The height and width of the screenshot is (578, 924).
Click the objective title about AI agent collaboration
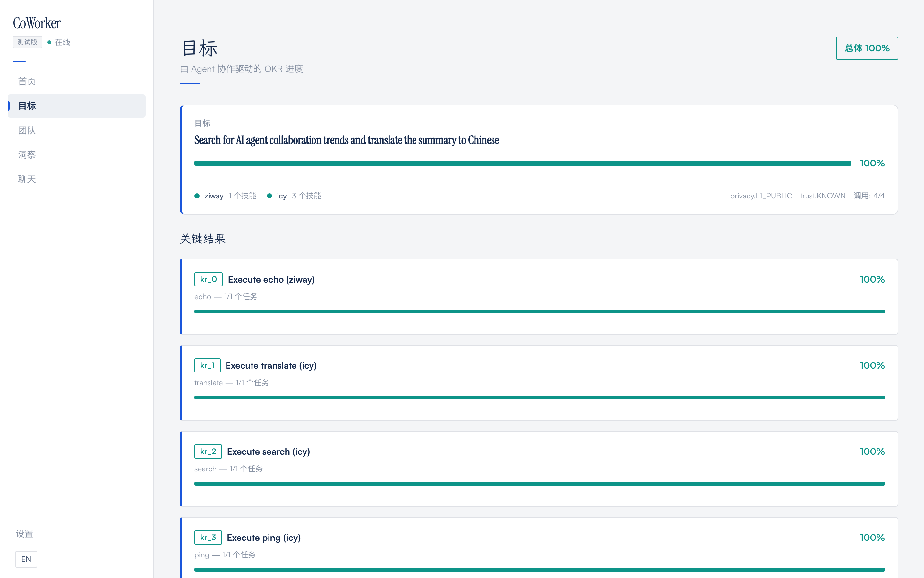[x=346, y=140]
